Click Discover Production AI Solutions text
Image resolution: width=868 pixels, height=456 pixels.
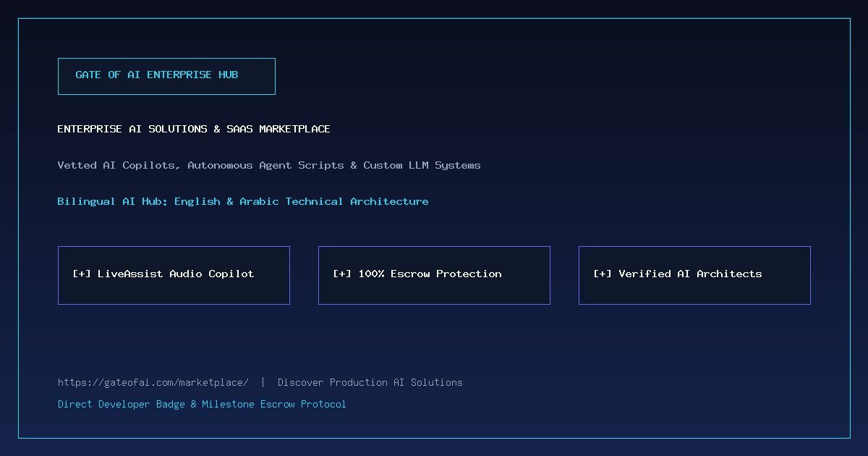point(370,382)
